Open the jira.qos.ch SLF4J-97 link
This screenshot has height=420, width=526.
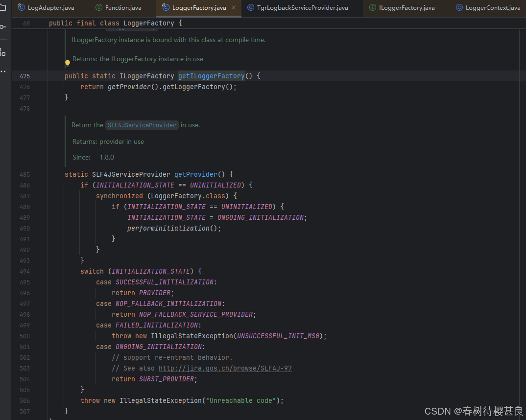[225, 368]
